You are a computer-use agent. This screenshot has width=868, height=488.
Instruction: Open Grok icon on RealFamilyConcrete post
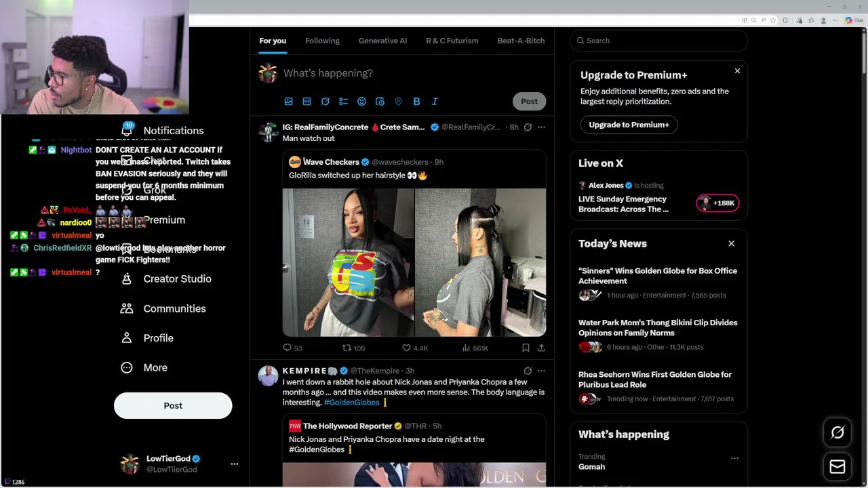coord(528,127)
